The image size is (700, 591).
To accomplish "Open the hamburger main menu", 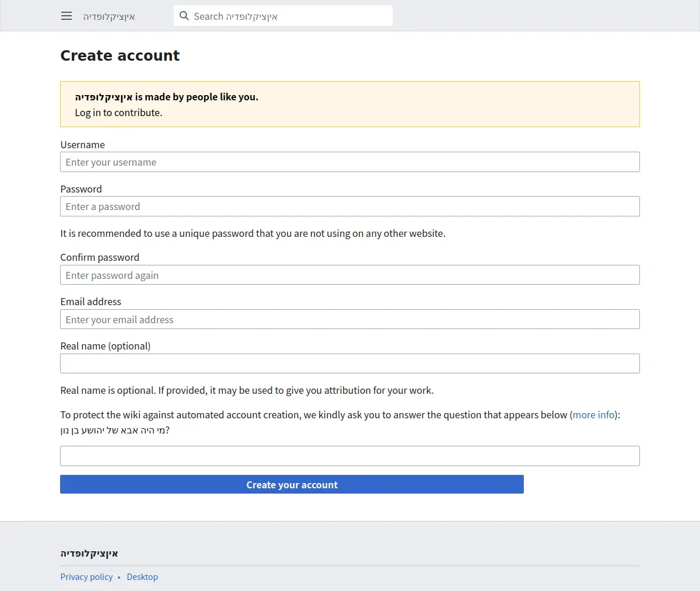I will click(66, 16).
